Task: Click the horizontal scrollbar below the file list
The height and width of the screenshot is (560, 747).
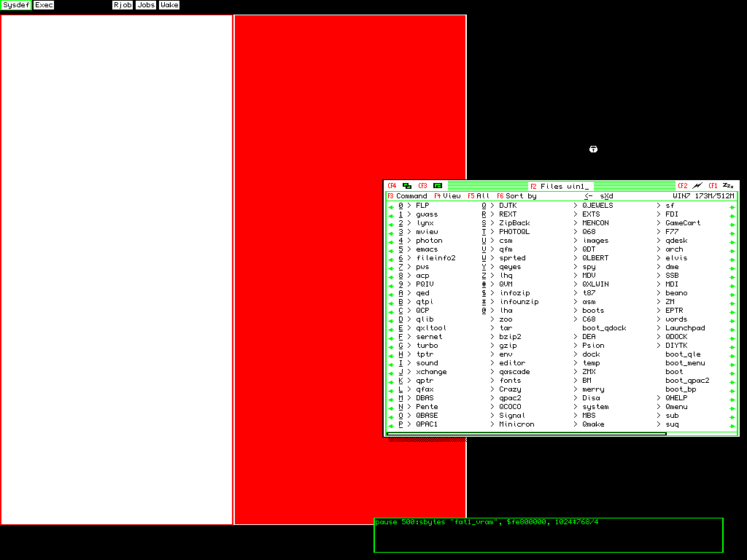Action: point(526,434)
